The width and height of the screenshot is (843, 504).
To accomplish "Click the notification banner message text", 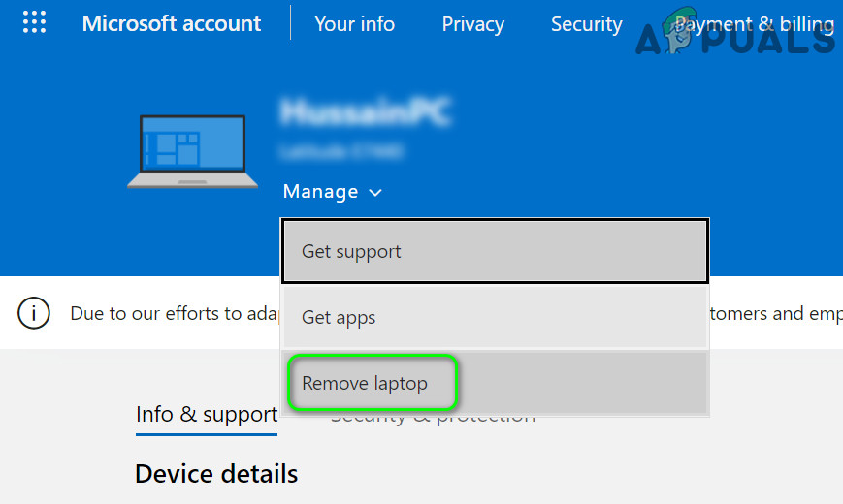I will pyautogui.click(x=175, y=313).
